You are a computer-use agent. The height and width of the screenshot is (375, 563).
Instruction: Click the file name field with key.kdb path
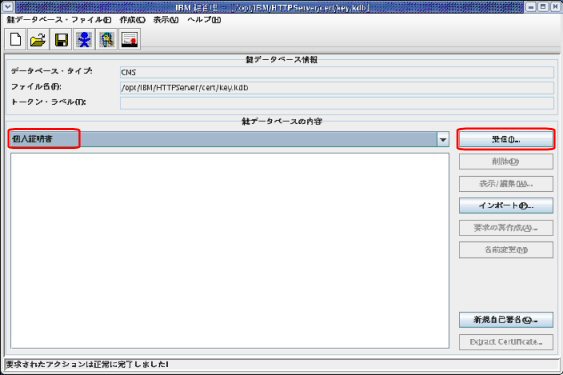coord(337,88)
